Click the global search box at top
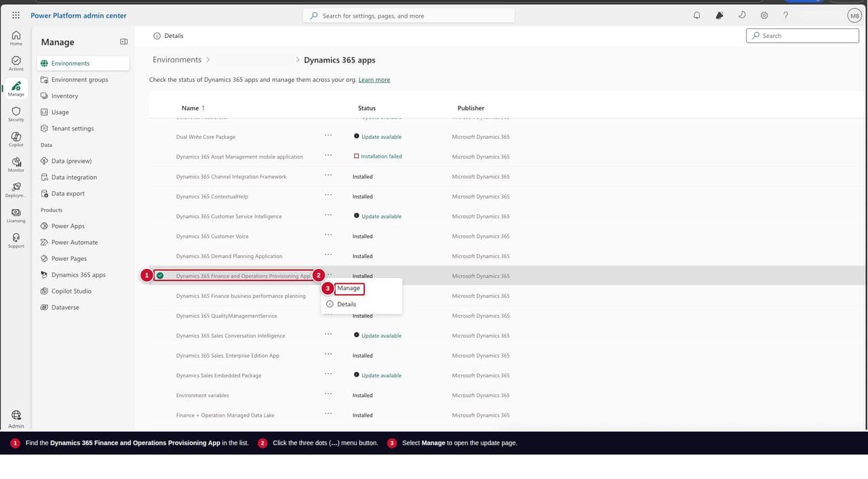This screenshot has width=868, height=479. click(x=409, y=16)
